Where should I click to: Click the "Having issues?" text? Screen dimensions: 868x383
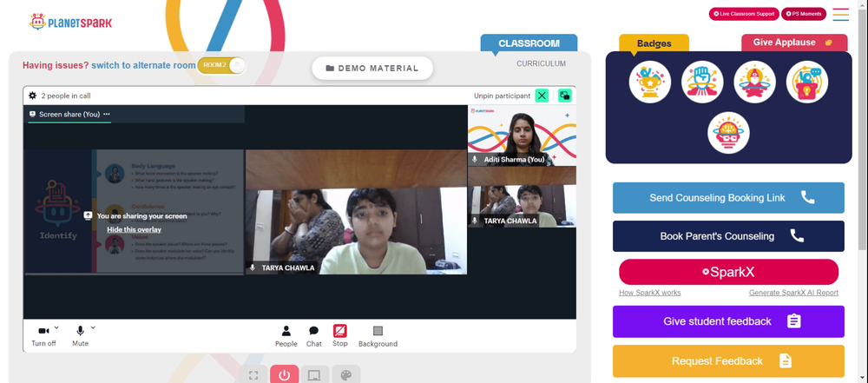(x=56, y=65)
